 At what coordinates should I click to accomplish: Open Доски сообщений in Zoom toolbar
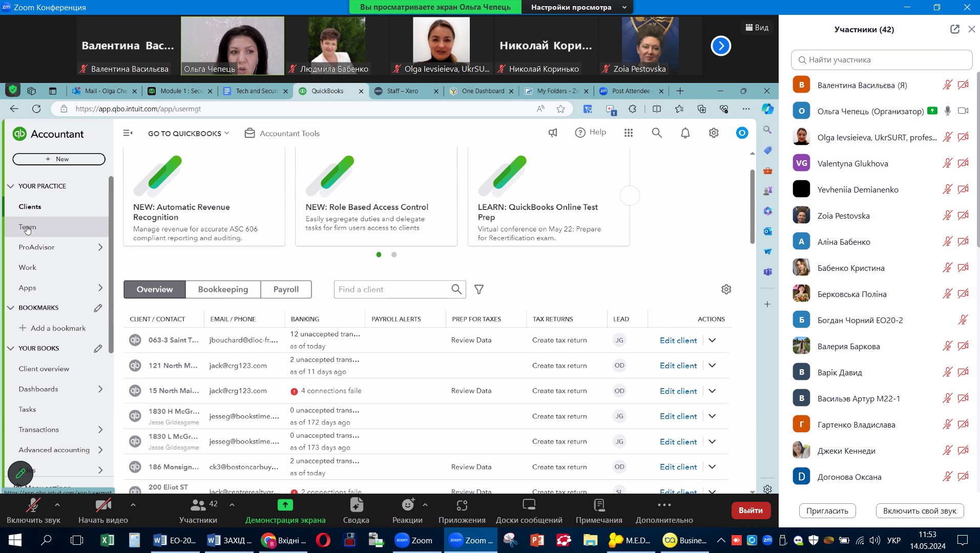click(529, 511)
